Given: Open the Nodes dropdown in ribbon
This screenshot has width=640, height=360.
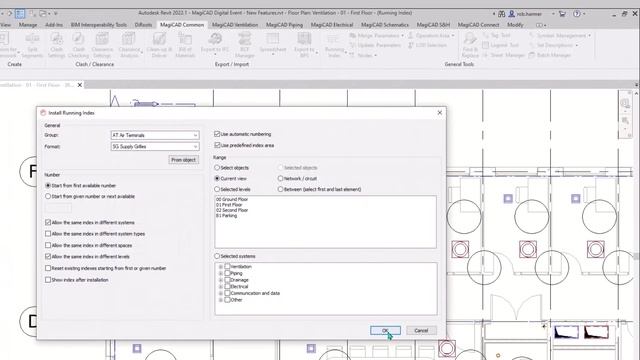Looking at the screenshot, I should (x=364, y=55).
